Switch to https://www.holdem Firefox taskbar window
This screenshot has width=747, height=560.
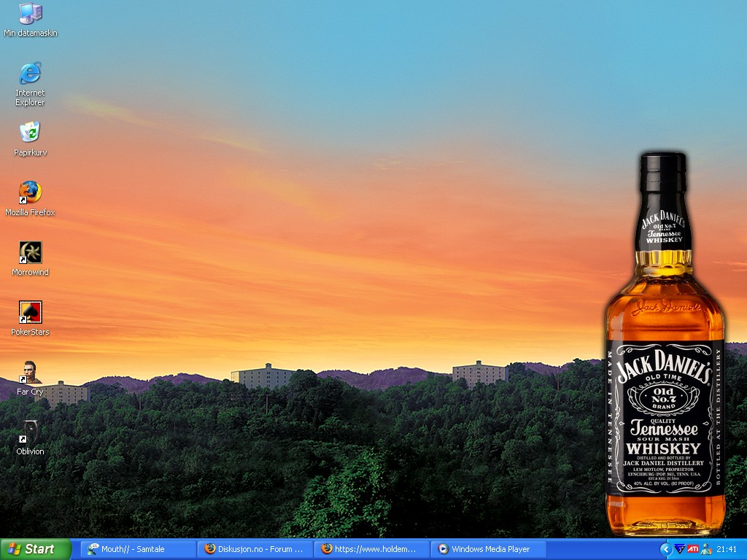[x=371, y=549]
